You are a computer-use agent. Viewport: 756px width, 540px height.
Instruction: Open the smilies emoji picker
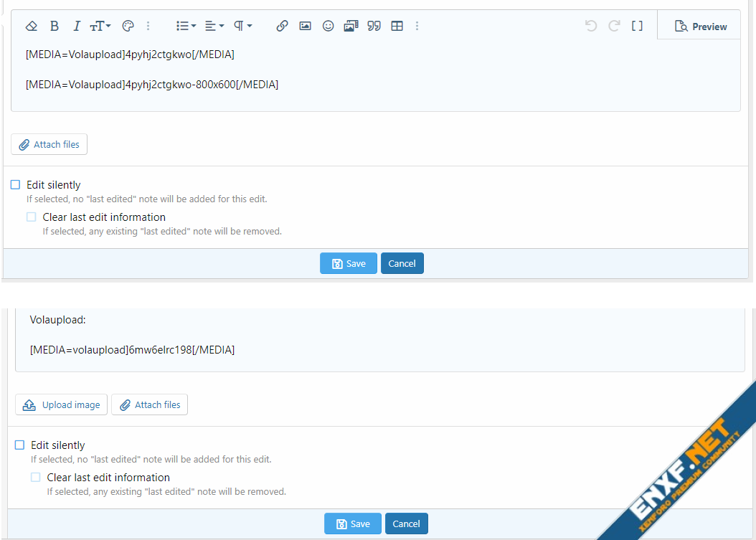pos(328,26)
